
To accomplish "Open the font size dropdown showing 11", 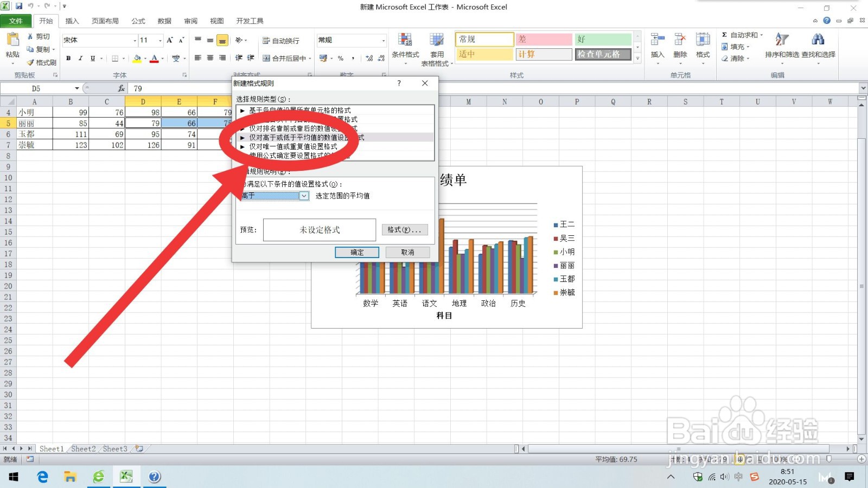I will coord(160,41).
